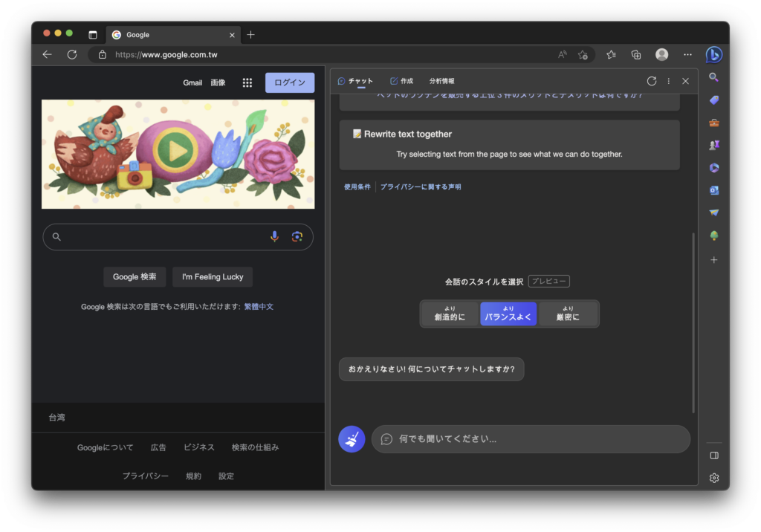Toggle the sidebar panel layout icon

click(x=713, y=455)
